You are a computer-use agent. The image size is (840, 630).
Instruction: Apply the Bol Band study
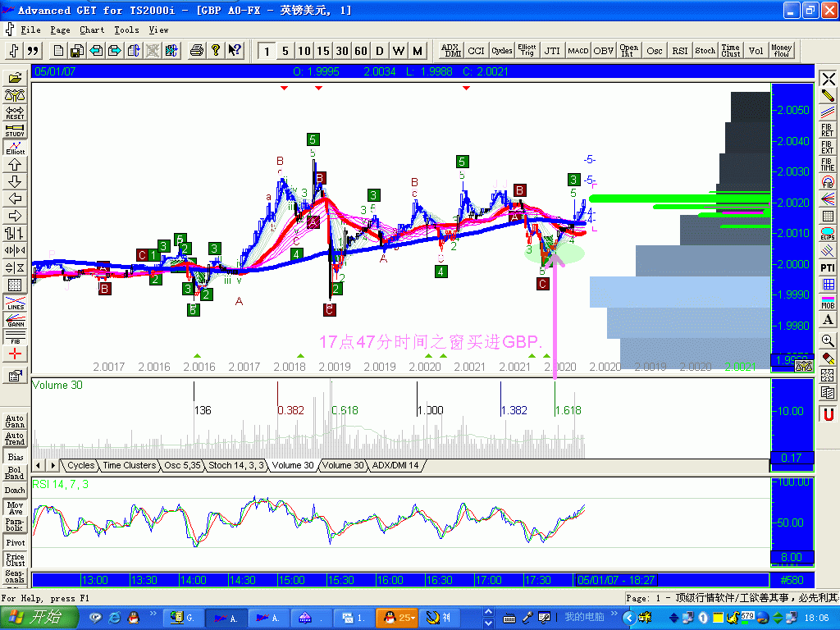tap(15, 473)
